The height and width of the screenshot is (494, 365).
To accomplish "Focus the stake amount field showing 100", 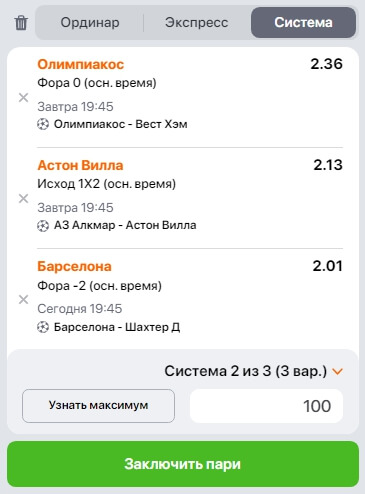I will (266, 406).
